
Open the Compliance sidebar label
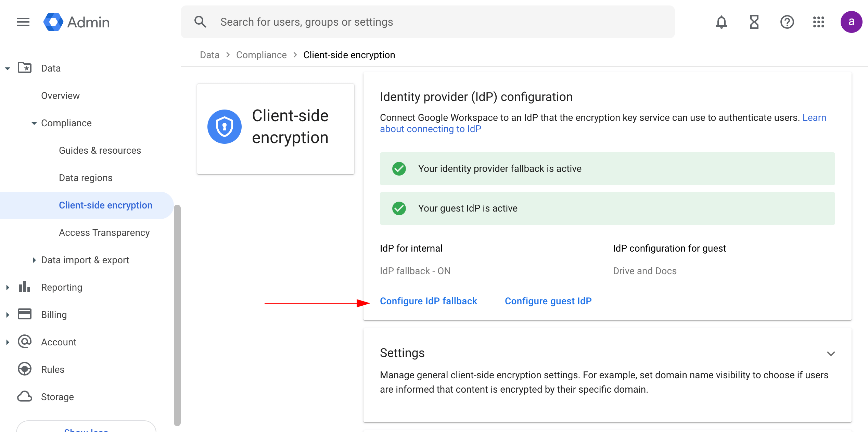tap(66, 123)
